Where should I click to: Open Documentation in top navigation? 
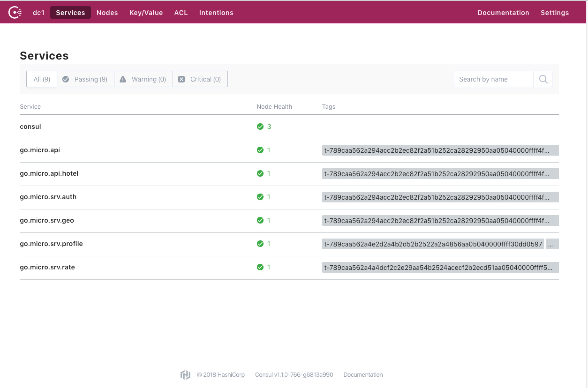click(x=503, y=13)
